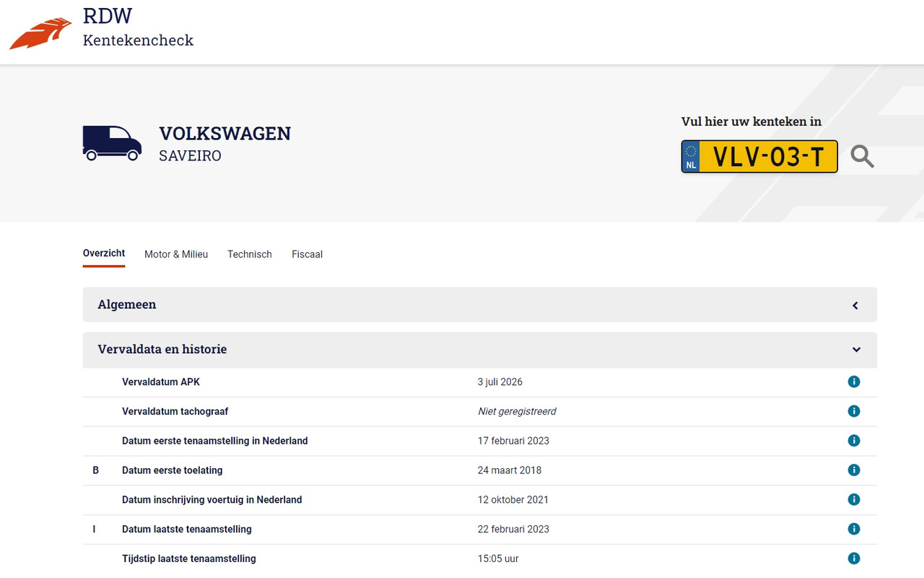Click the 'Tijdstip laatste tenaamstelling' label

point(189,559)
